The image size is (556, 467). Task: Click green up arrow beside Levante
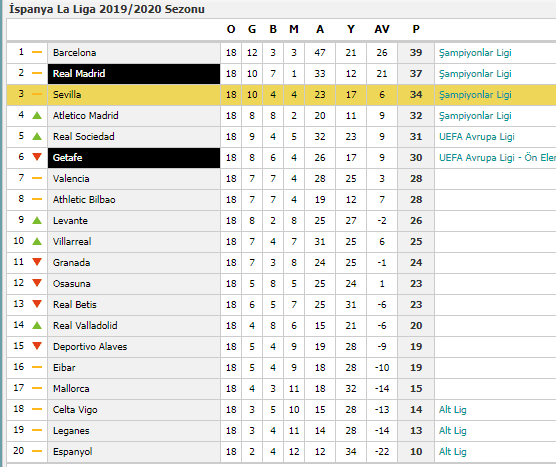coord(37,220)
